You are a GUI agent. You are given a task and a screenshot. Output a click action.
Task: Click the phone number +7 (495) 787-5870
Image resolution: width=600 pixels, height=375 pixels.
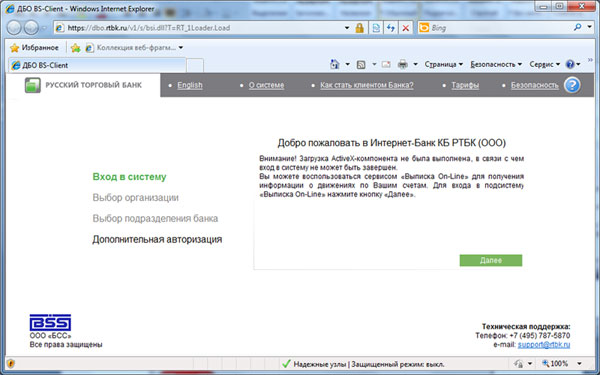click(540, 336)
